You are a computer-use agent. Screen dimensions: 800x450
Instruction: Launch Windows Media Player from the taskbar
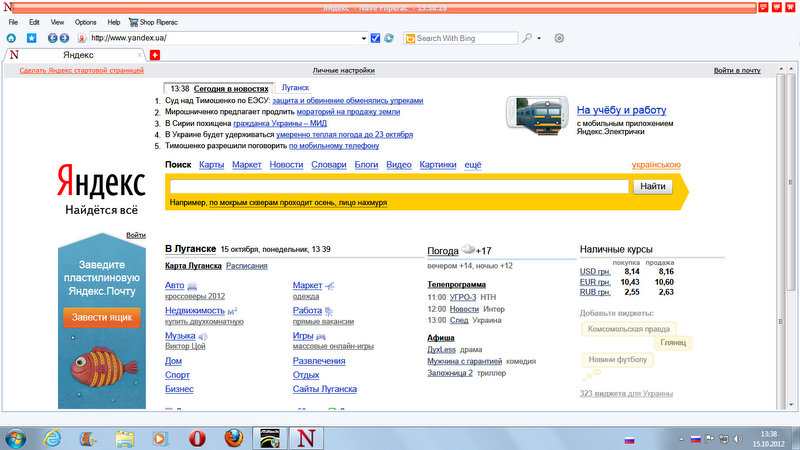pyautogui.click(x=160, y=438)
